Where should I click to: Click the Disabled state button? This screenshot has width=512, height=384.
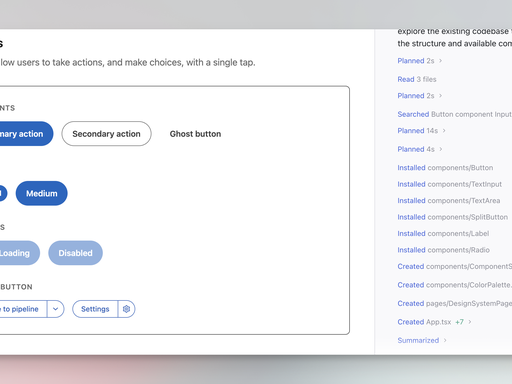coord(75,253)
